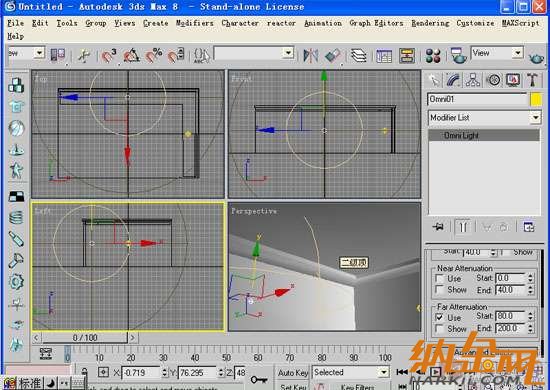550x390 pixels.
Task: Open the Modifier List dropdown
Action: [x=536, y=117]
